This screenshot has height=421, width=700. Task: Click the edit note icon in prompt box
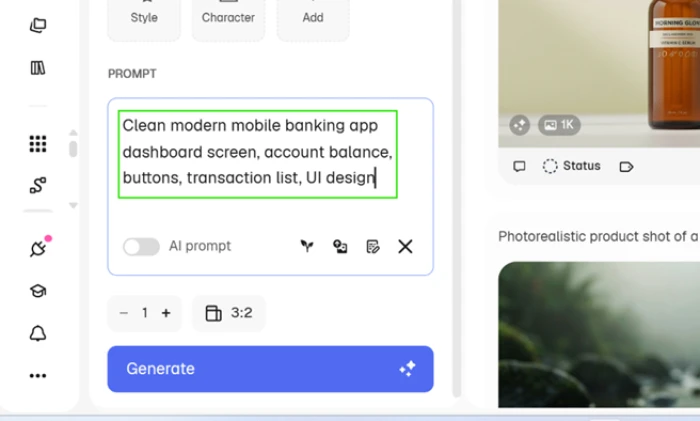pyautogui.click(x=373, y=246)
